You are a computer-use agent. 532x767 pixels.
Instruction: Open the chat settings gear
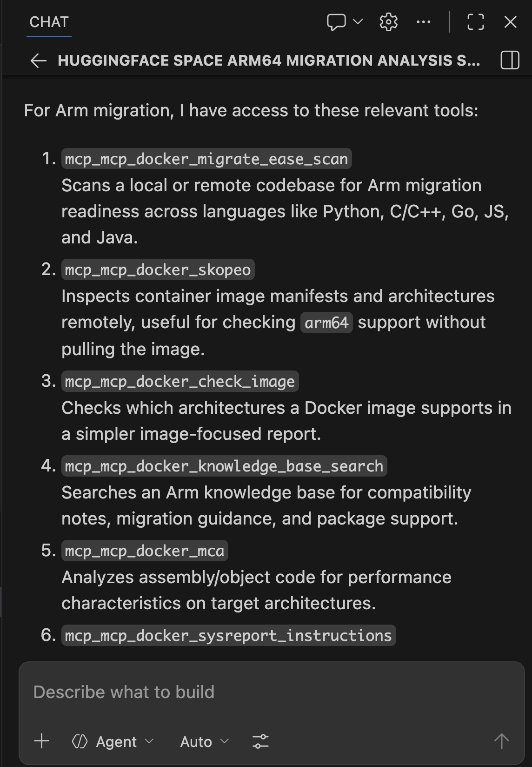pyautogui.click(x=388, y=22)
